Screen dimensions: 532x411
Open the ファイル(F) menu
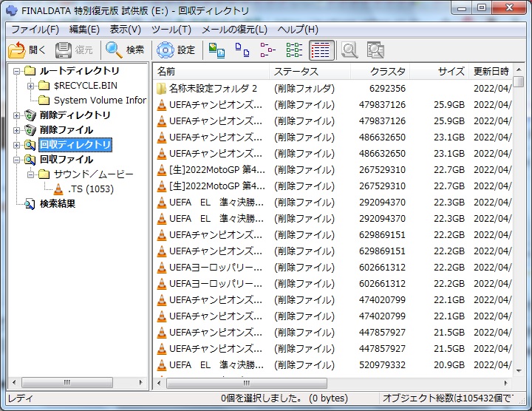[x=35, y=30]
